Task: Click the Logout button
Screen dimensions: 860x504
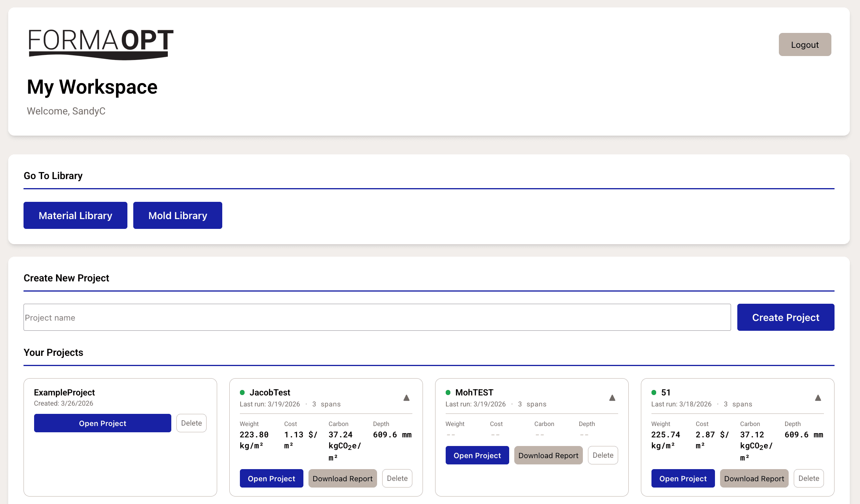Action: [805, 44]
